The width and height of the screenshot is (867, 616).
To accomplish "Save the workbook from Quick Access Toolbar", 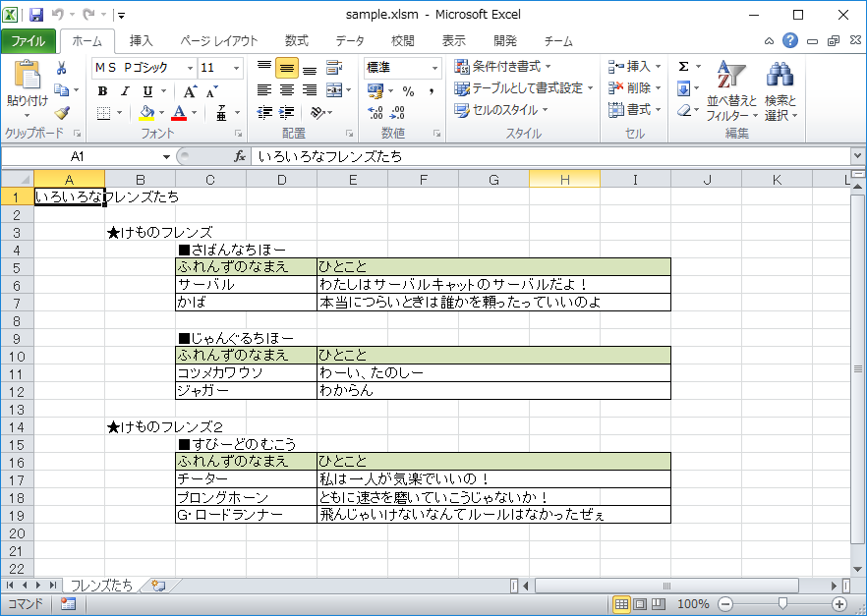I will [x=36, y=13].
